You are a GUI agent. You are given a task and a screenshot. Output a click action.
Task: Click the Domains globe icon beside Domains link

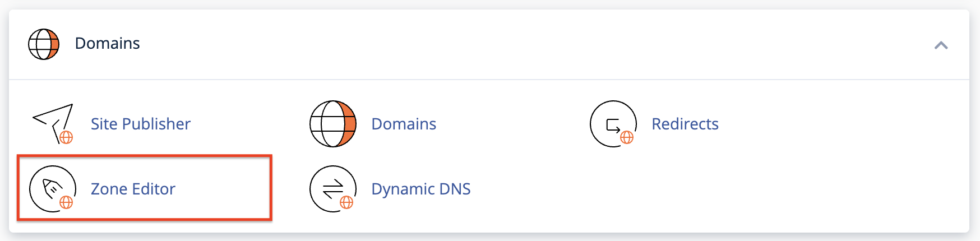coord(333,124)
